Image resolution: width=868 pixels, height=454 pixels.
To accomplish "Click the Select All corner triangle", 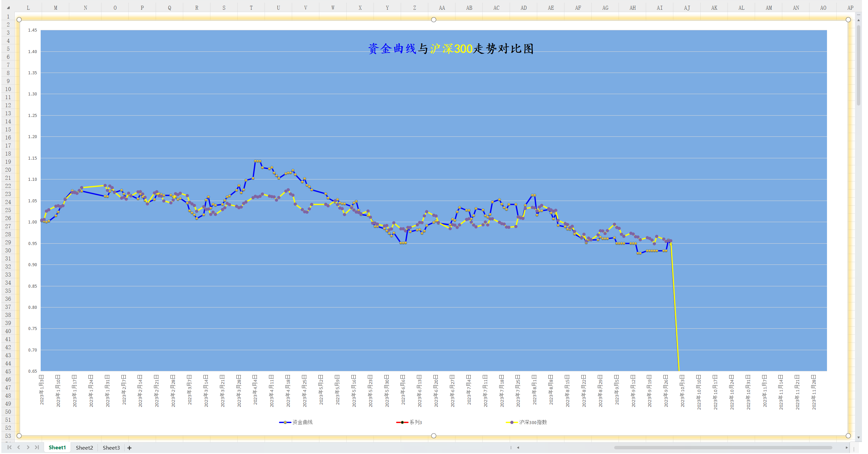I will point(8,7).
